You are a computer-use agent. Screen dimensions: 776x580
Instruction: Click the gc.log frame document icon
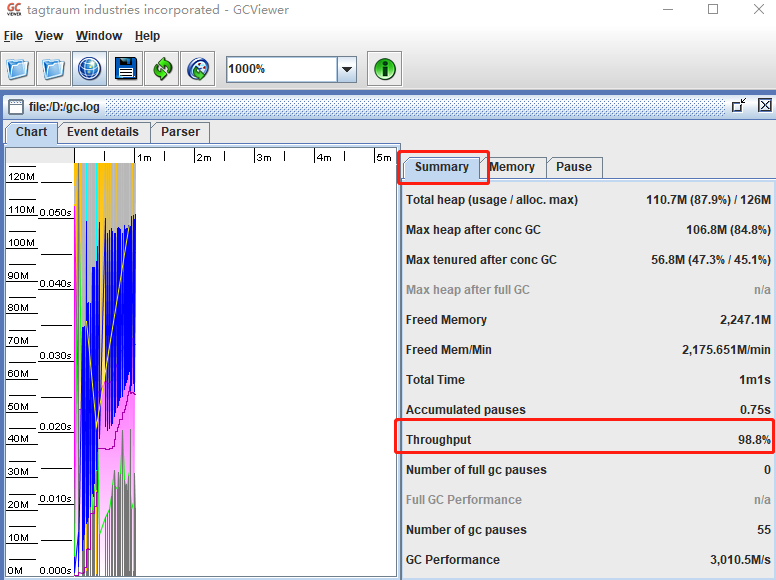16,107
